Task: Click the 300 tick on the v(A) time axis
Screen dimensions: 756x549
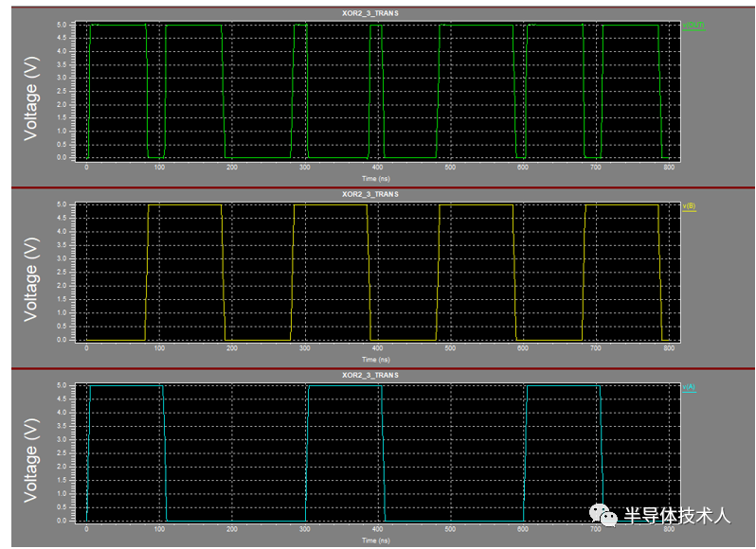Action: [x=305, y=529]
